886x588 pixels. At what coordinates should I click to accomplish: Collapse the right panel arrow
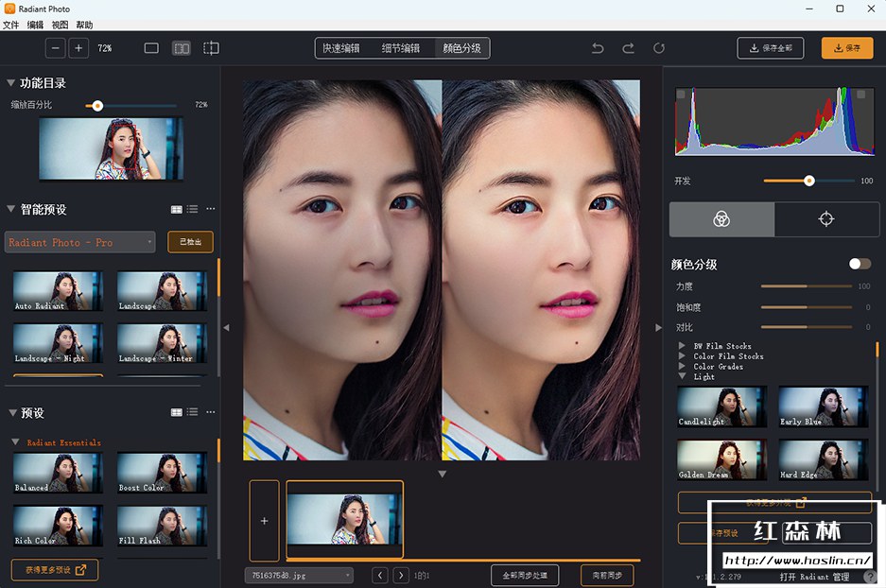point(658,328)
